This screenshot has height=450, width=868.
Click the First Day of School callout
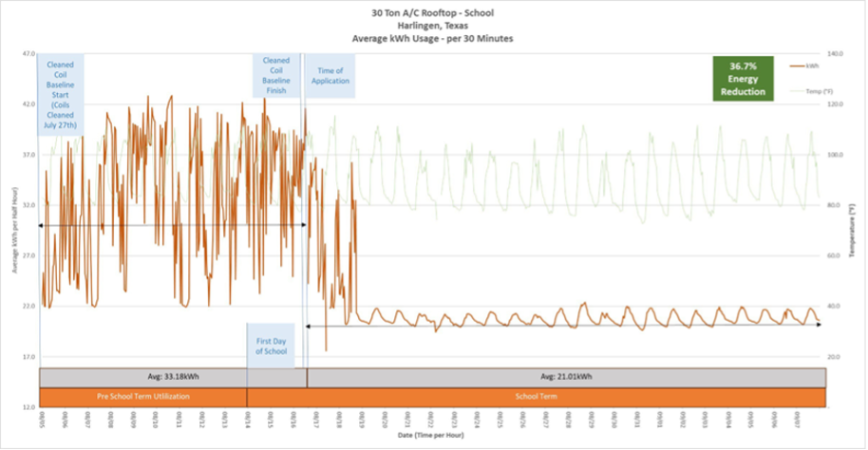(x=270, y=346)
